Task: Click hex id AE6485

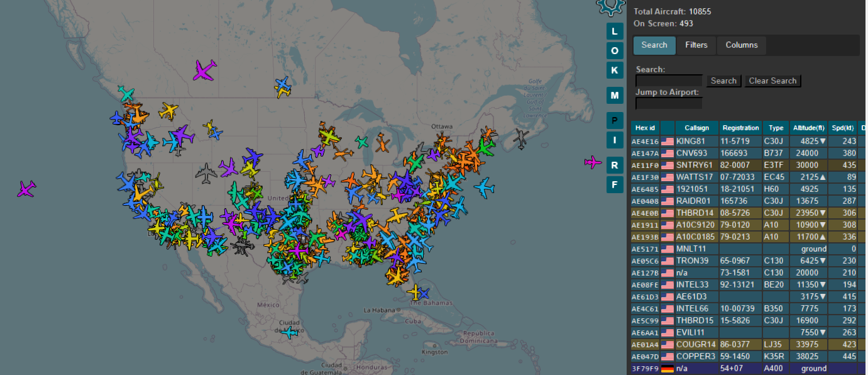Action: pyautogui.click(x=645, y=189)
